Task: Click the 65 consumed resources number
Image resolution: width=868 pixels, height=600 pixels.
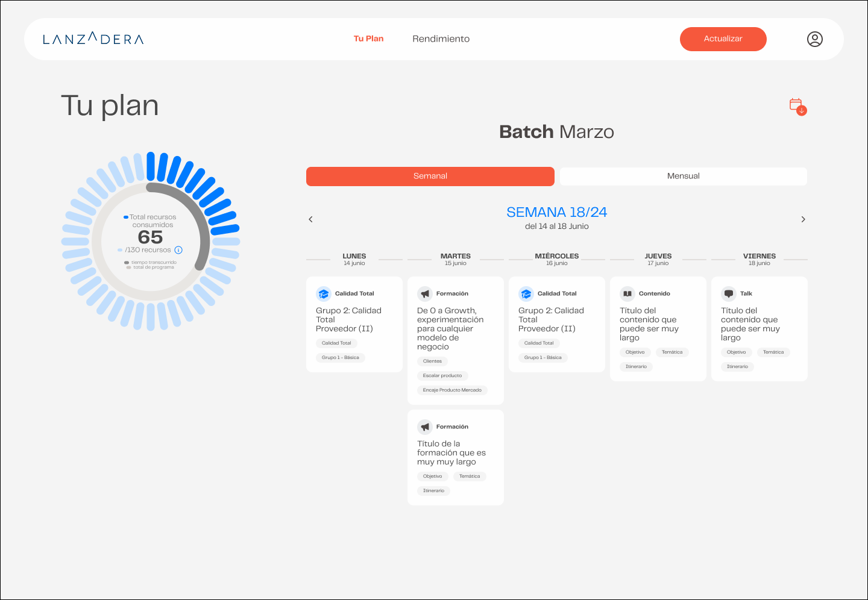Action: pos(150,237)
